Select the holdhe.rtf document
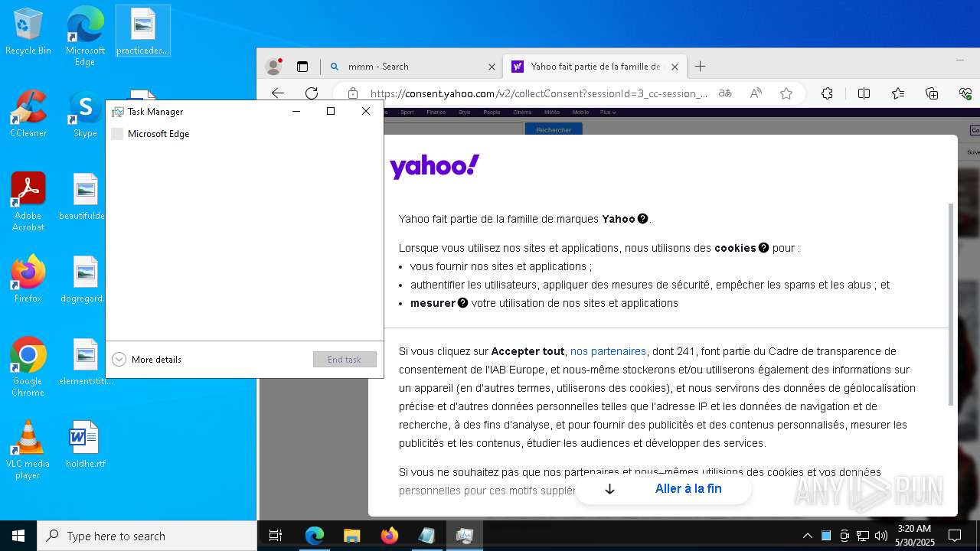The width and height of the screenshot is (980, 551). [x=85, y=445]
